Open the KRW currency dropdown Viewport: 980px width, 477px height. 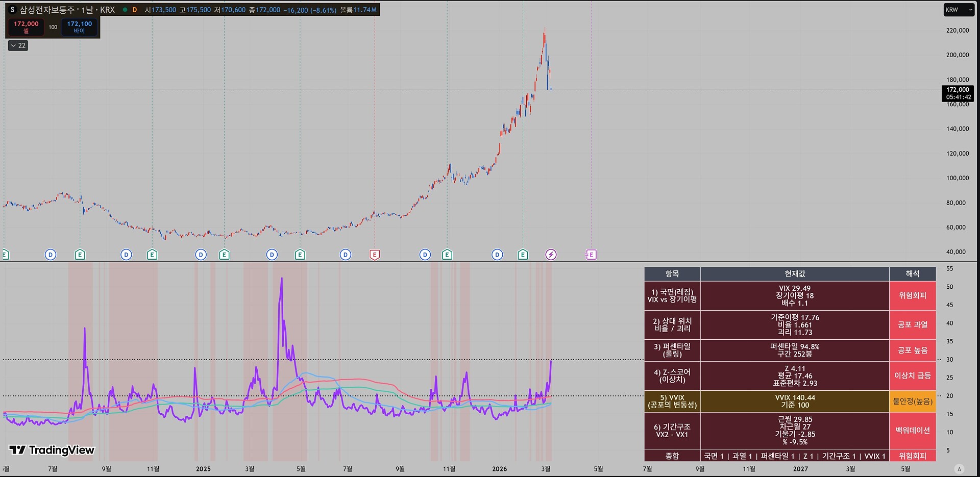pos(959,10)
